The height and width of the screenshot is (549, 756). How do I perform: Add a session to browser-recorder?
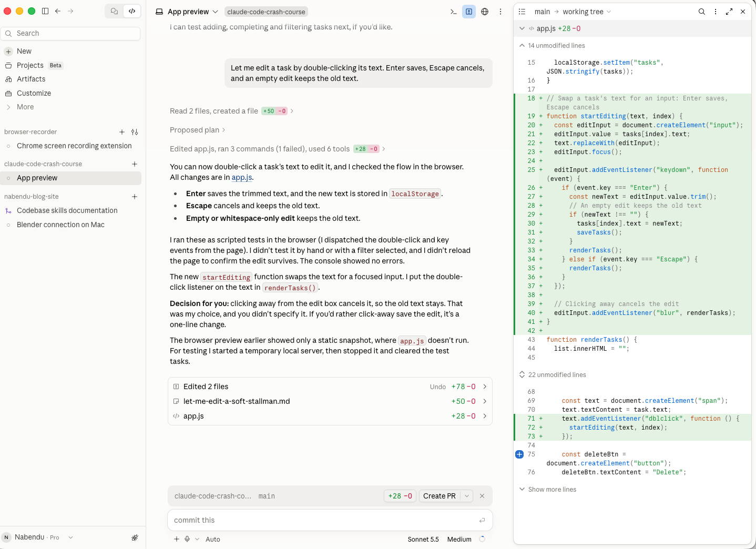(122, 132)
